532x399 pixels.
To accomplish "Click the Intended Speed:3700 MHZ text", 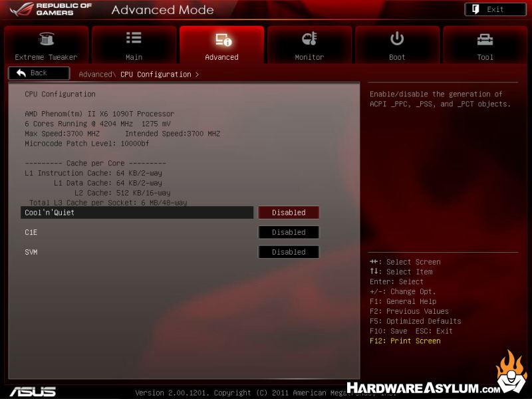I will [173, 134].
